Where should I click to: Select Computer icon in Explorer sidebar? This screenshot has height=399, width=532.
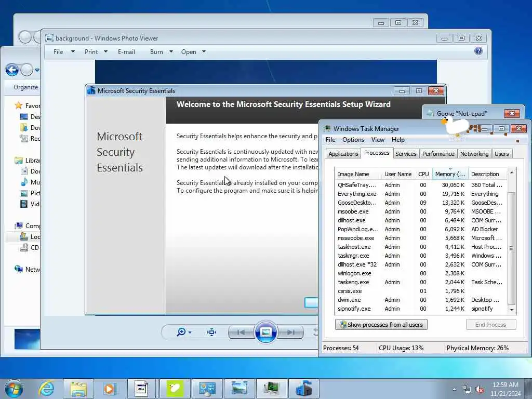(19, 225)
